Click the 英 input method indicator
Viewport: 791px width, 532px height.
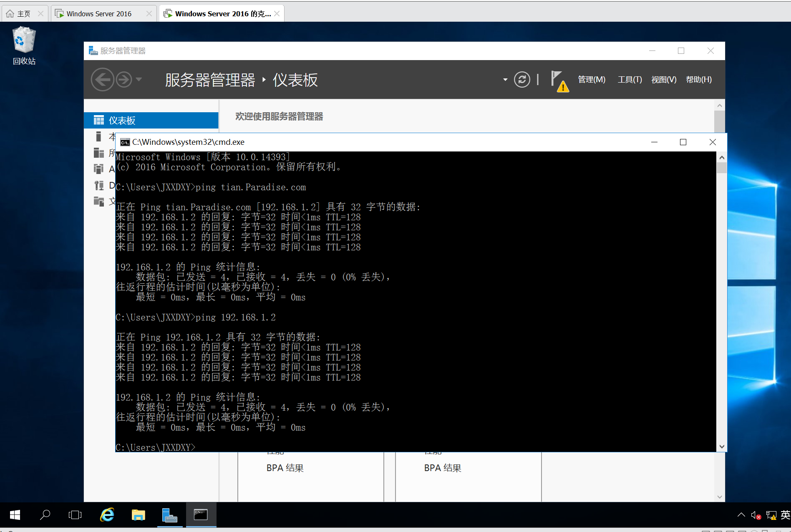click(x=785, y=515)
